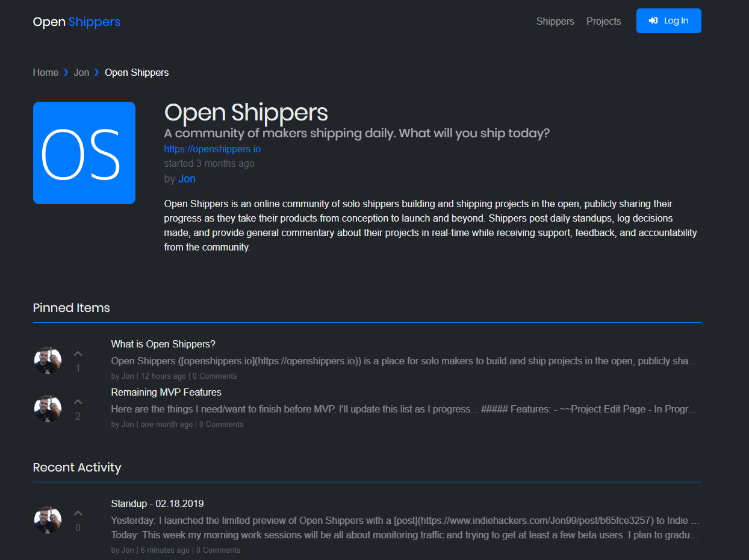Click avatar beside 'What is Open Shippers?'
The width and height of the screenshot is (749, 560).
(48, 360)
